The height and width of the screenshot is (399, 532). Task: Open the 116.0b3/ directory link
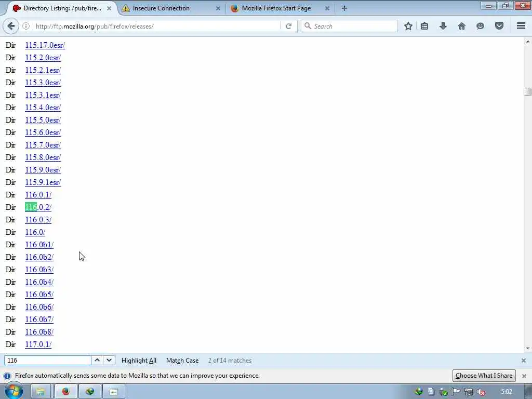[39, 270]
